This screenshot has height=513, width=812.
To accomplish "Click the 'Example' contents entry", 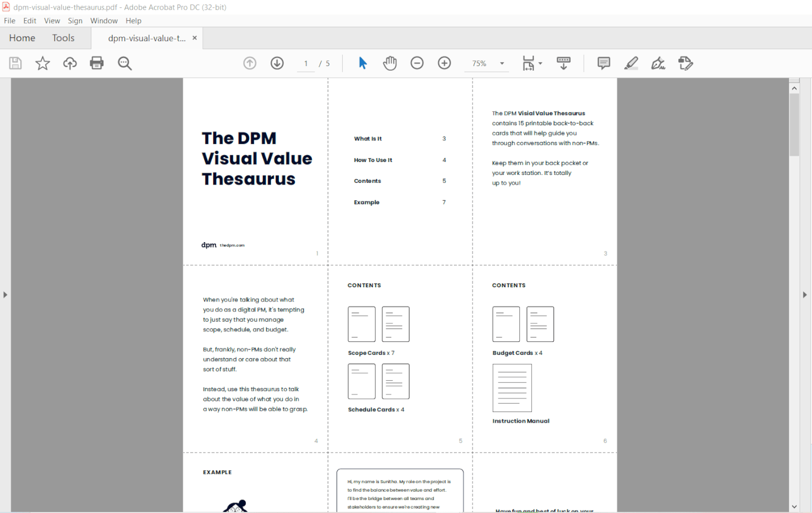I will pos(367,203).
